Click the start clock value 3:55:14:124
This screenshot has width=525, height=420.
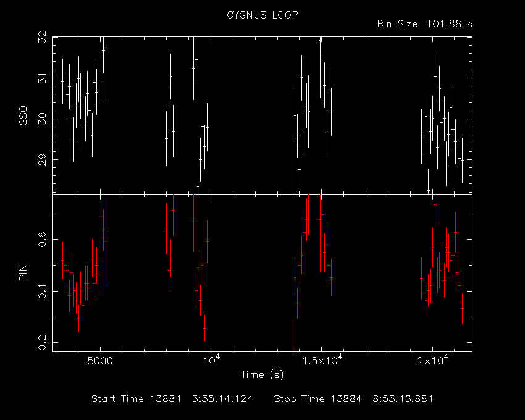click(222, 399)
